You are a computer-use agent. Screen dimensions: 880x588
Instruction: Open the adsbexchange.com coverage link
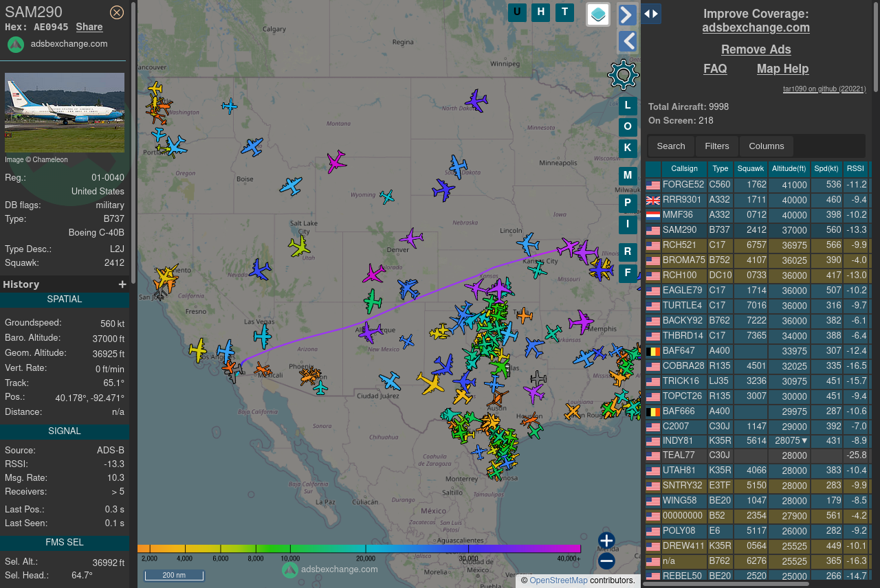point(756,28)
